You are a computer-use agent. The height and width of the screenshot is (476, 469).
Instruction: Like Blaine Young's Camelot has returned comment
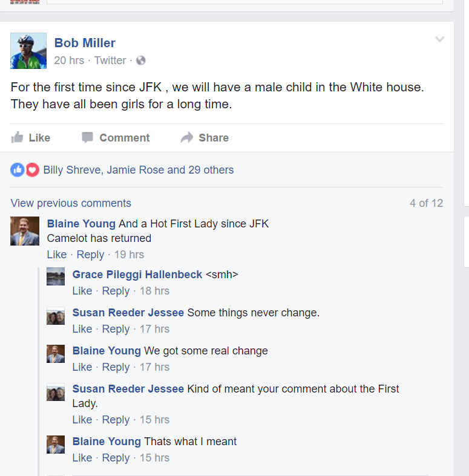tap(57, 255)
